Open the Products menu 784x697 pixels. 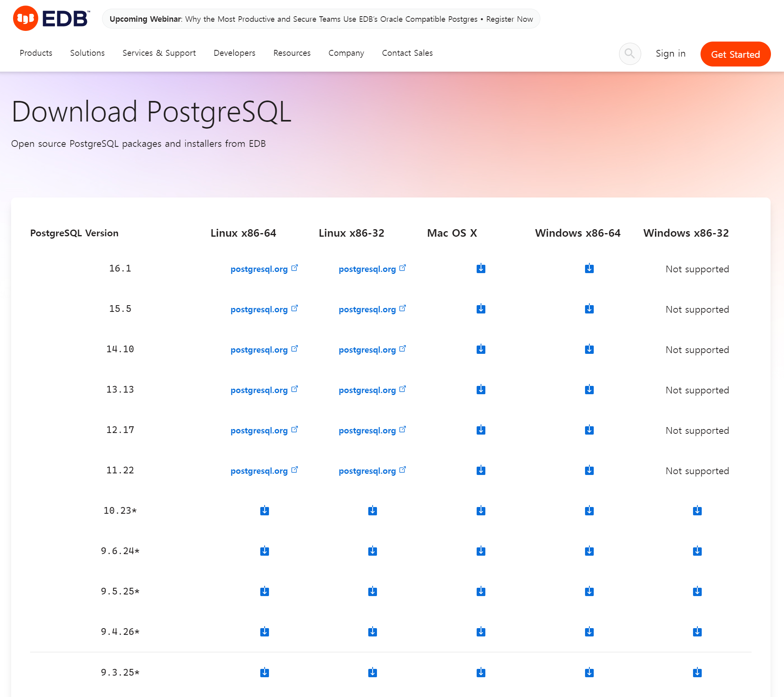point(36,53)
